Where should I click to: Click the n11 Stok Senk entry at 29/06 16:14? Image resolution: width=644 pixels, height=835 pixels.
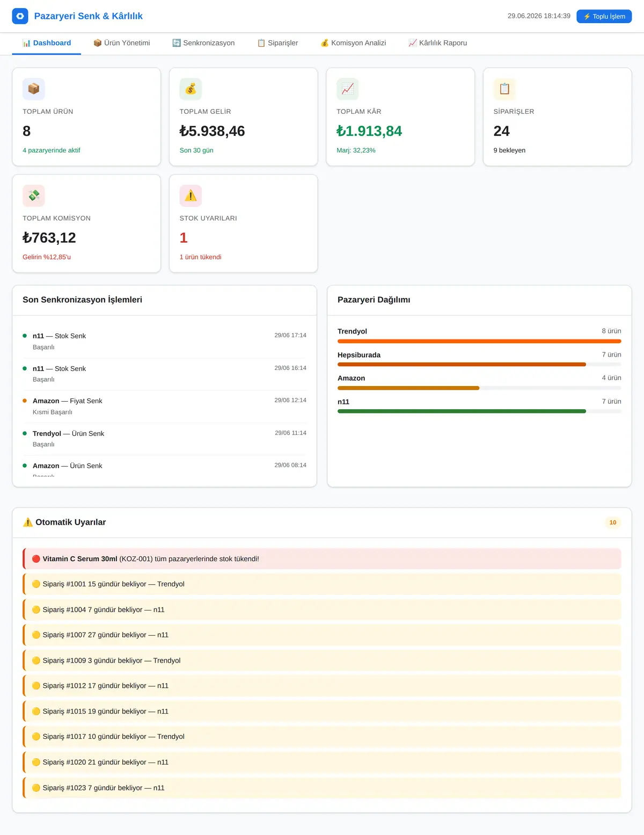(164, 374)
